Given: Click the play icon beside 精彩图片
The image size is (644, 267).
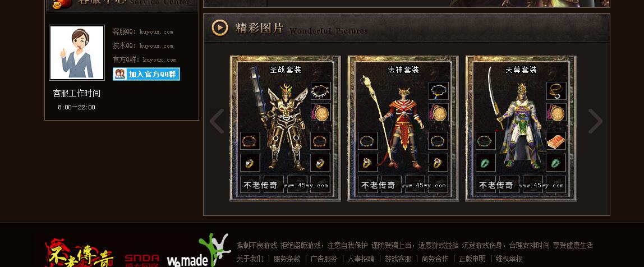Looking at the screenshot, I should [220, 28].
